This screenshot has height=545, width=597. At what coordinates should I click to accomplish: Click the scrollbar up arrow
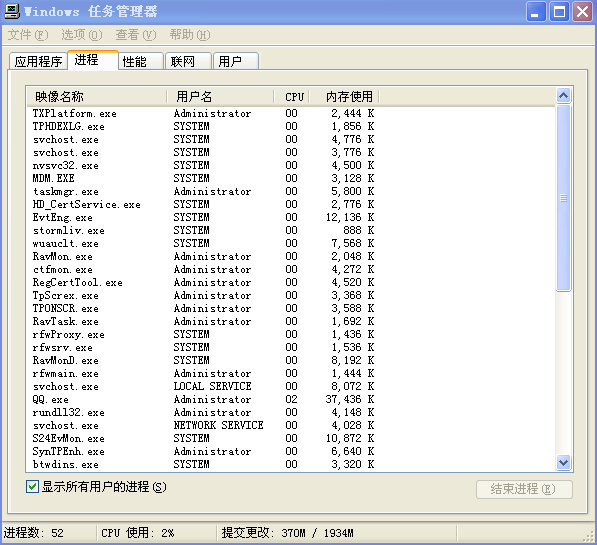[x=563, y=95]
